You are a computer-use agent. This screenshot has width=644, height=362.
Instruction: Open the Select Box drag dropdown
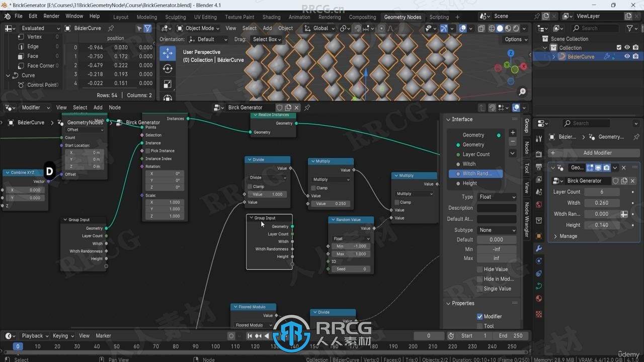coord(267,39)
